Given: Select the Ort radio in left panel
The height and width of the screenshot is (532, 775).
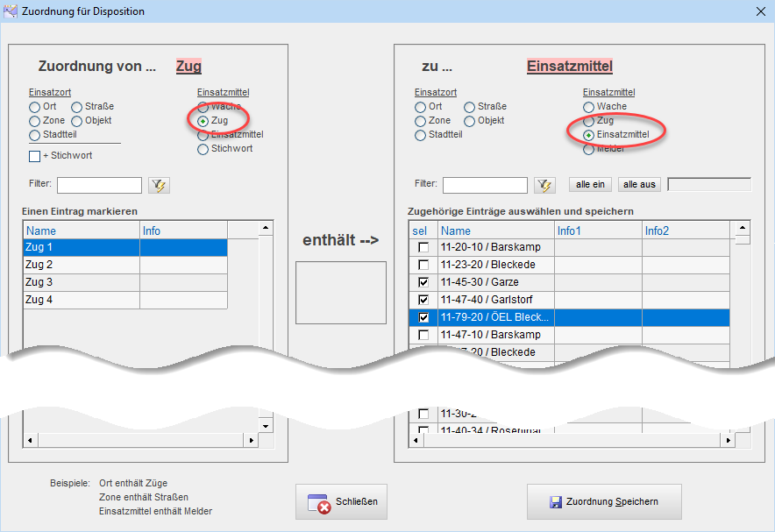Looking at the screenshot, I should click(35, 107).
